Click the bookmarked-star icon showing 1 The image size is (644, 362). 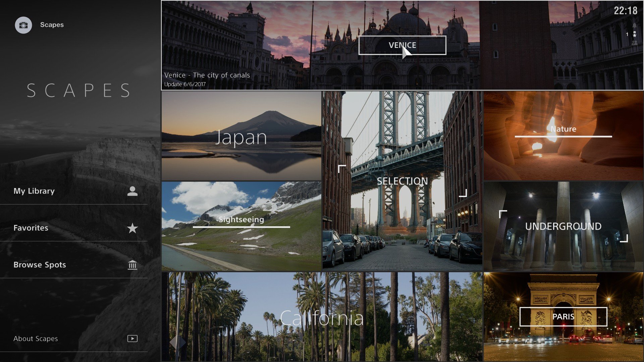(x=635, y=35)
